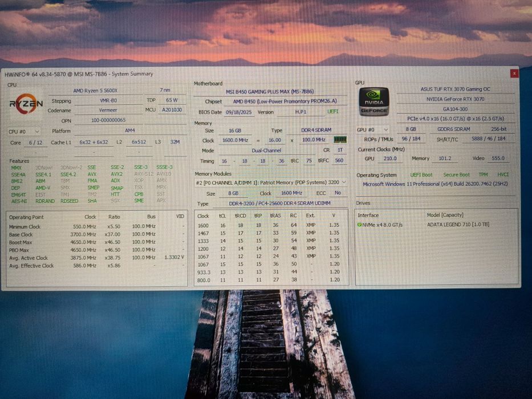Click the 32M L3 cache value

click(x=175, y=142)
